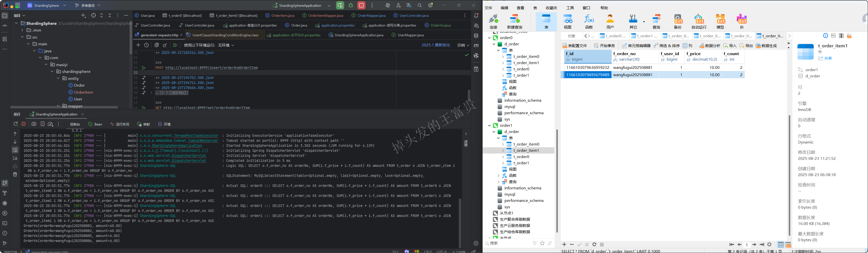Open the Function objects in Navicat toolbar
The image size is (868, 253).
tap(589, 22)
